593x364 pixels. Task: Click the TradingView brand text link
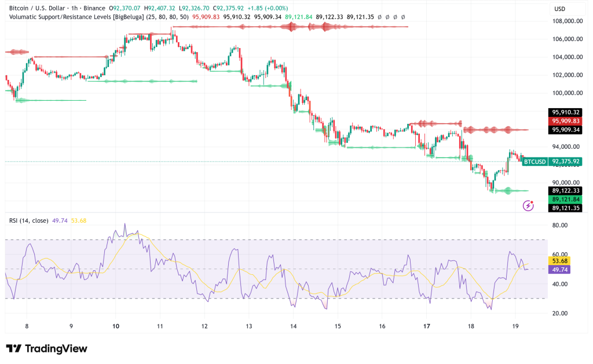[x=56, y=348]
